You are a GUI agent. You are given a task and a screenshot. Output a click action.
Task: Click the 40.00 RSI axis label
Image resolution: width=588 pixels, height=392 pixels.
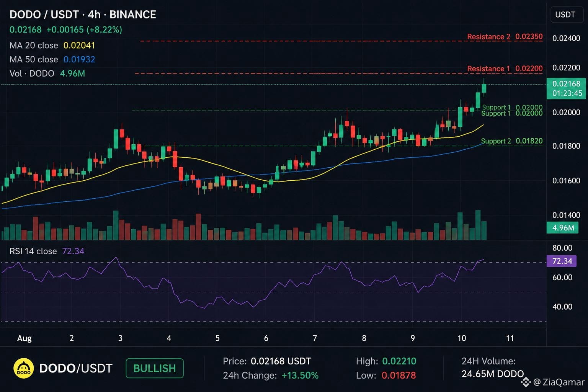tap(562, 307)
